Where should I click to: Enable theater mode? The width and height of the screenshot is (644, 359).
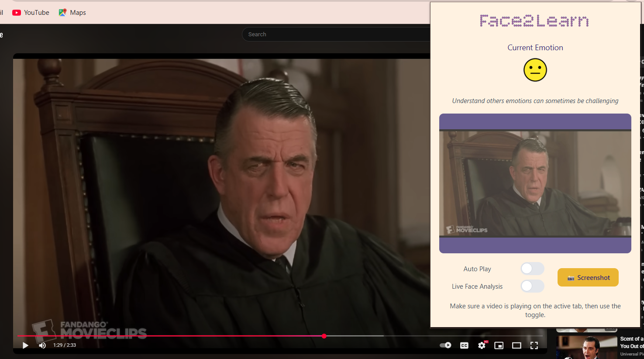coord(517,345)
